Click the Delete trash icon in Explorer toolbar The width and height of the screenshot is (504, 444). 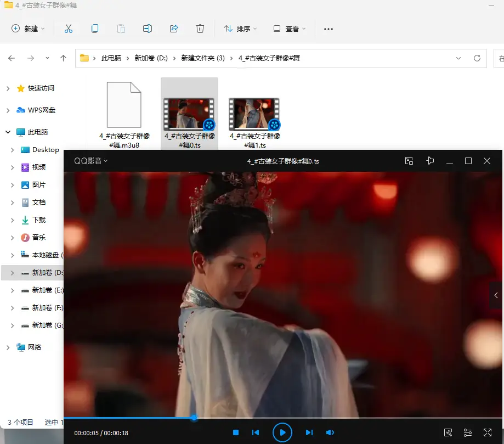200,29
